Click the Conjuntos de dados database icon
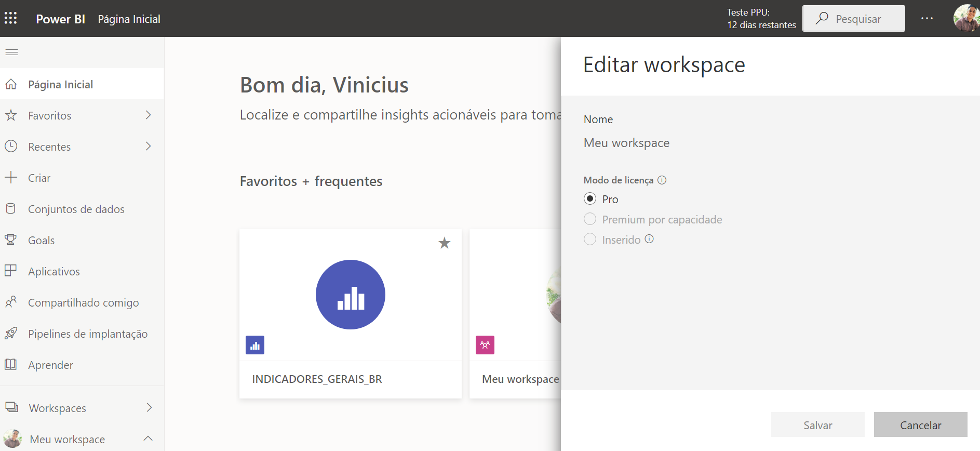 click(11, 209)
